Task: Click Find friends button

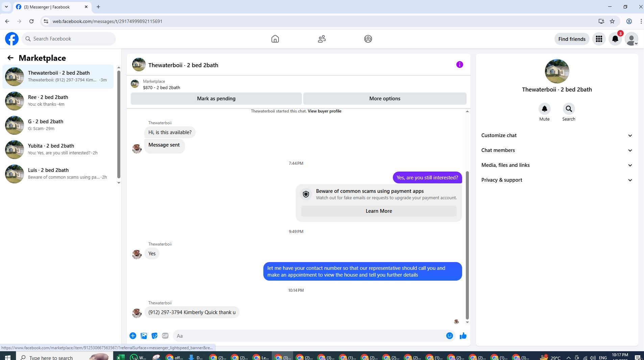Action: [572, 39]
